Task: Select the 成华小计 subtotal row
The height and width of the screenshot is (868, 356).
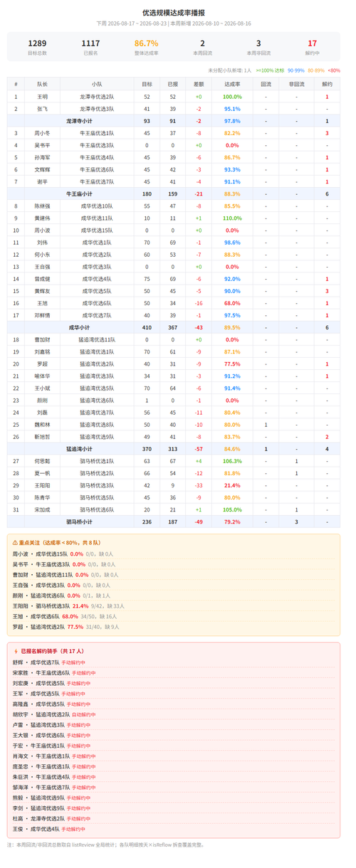Action: (174, 327)
